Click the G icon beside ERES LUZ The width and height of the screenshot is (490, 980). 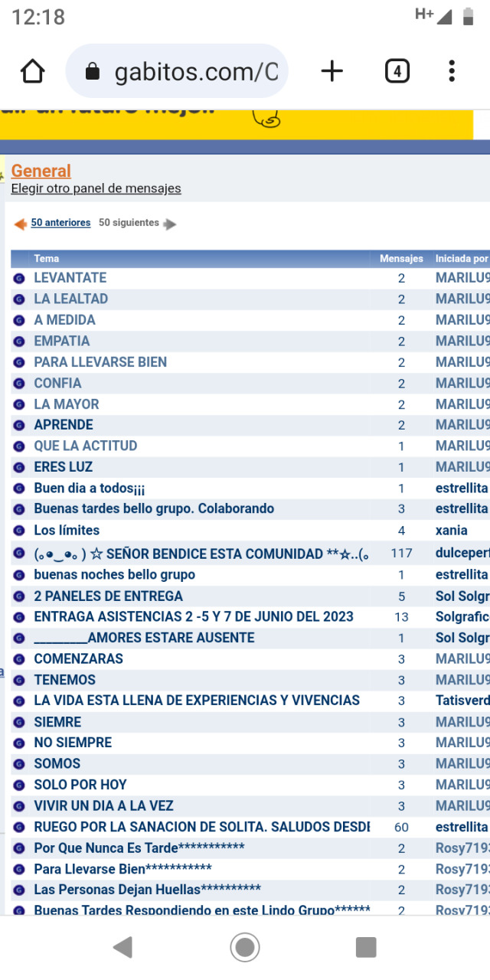coord(19,468)
